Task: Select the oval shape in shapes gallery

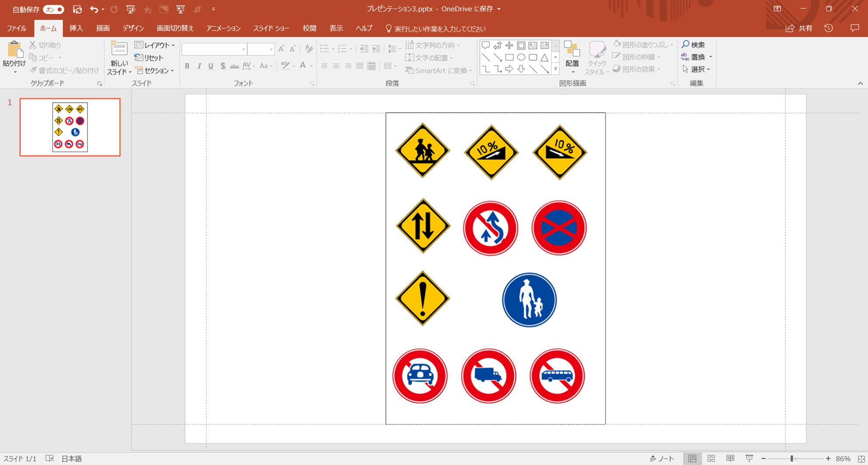Action: coord(521,57)
